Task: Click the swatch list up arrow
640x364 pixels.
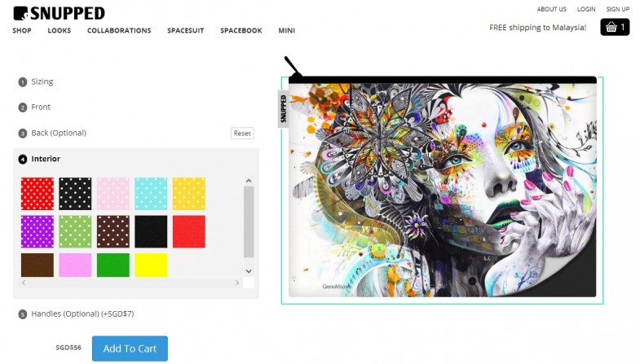Action: pyautogui.click(x=249, y=181)
